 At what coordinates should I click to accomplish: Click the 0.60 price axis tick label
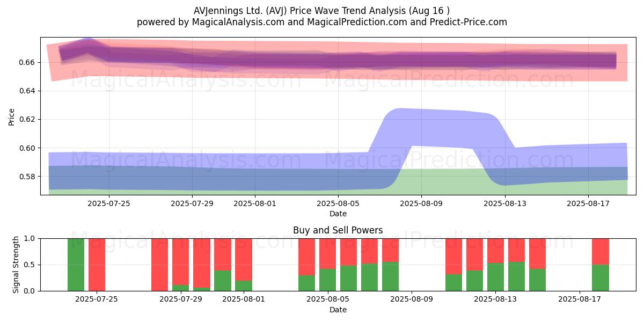click(28, 148)
